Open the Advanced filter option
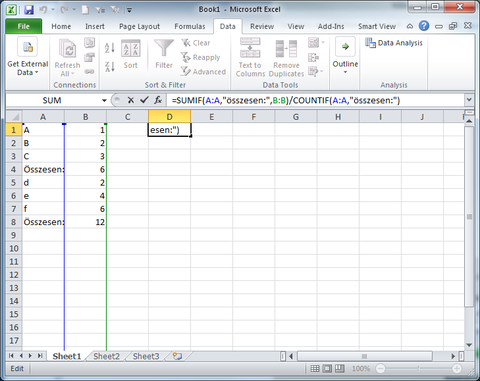The image size is (480, 381). [x=203, y=72]
